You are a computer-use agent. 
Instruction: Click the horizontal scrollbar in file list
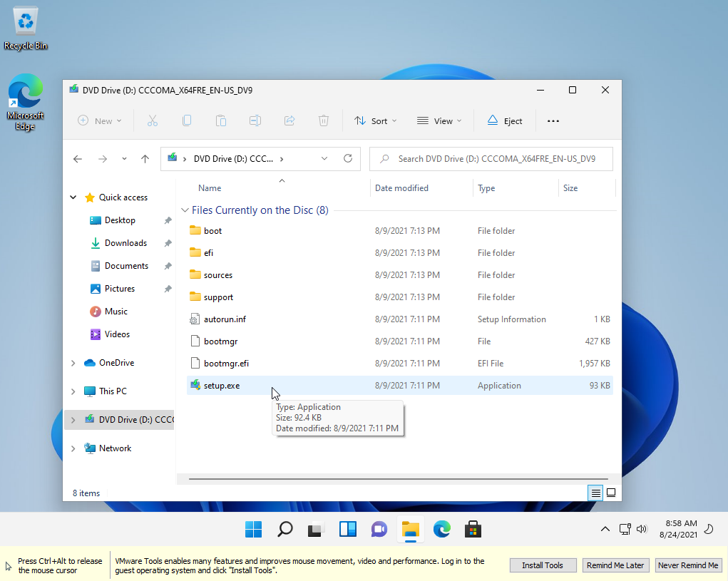[x=399, y=478]
